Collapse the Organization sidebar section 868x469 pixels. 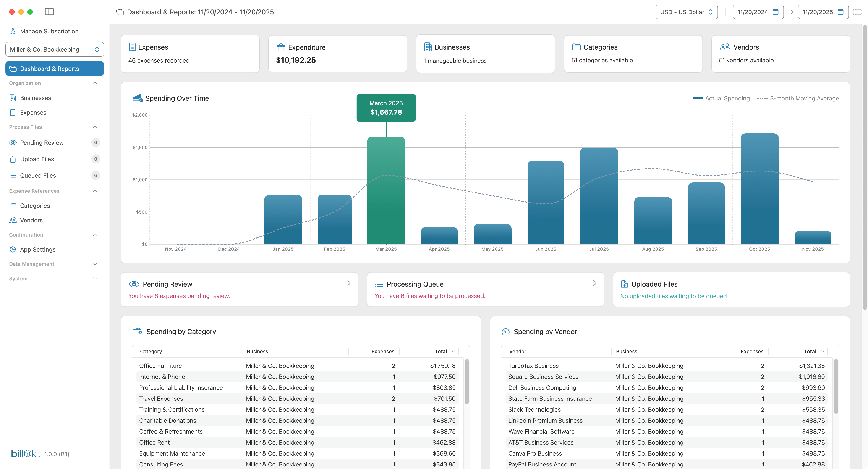(95, 83)
